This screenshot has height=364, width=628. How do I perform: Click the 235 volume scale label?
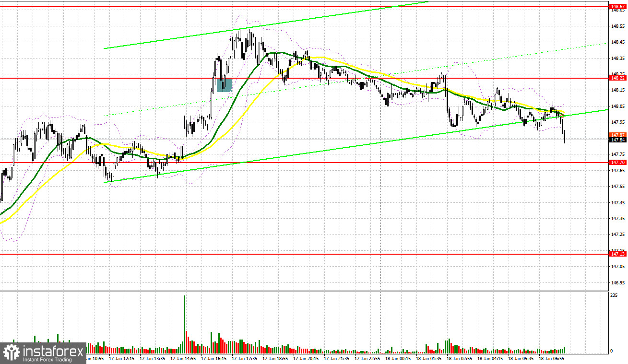(614, 296)
